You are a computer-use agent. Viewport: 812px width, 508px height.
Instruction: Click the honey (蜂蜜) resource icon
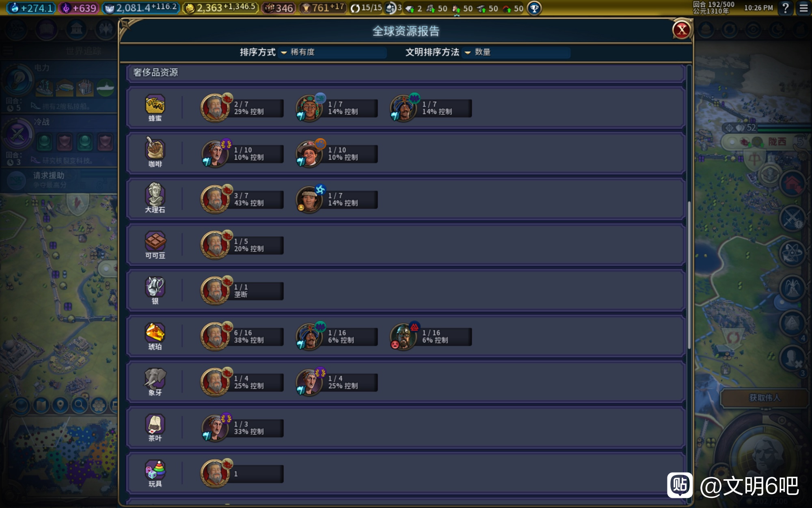pyautogui.click(x=155, y=104)
